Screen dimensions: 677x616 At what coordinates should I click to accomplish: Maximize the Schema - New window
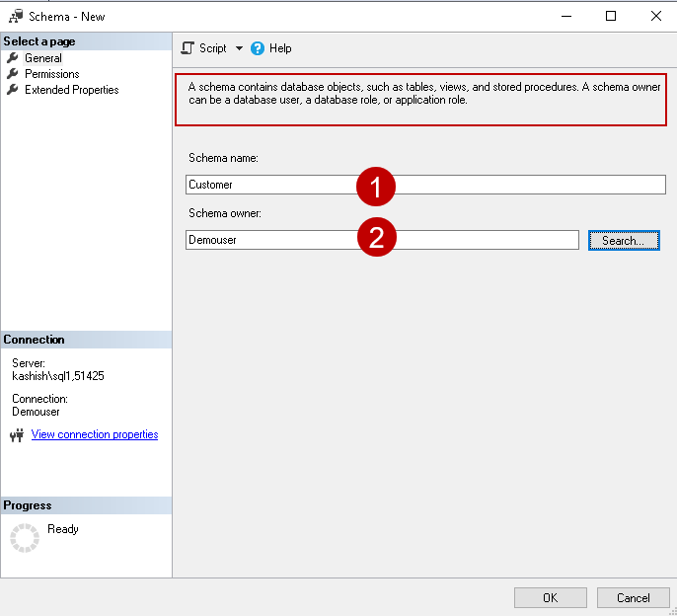pos(611,16)
